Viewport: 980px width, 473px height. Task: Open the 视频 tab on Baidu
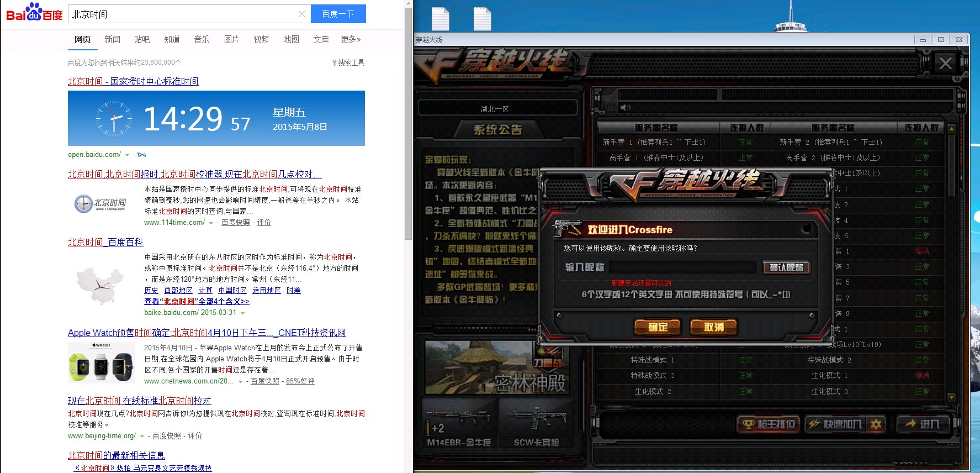pos(261,39)
